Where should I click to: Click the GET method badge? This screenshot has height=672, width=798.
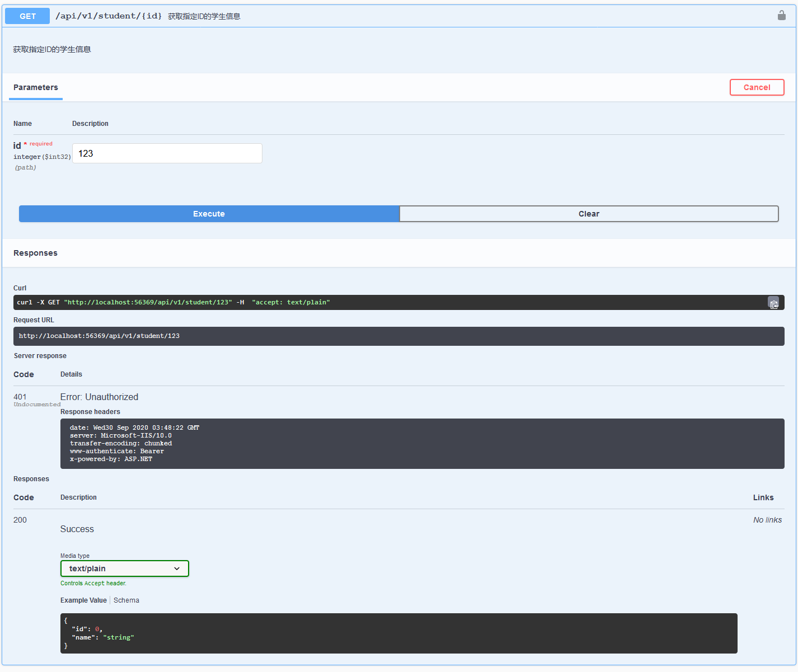pos(27,16)
